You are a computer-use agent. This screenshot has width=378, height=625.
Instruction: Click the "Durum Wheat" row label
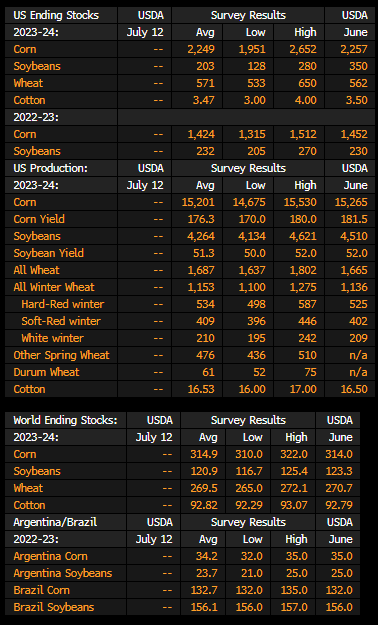point(46,372)
